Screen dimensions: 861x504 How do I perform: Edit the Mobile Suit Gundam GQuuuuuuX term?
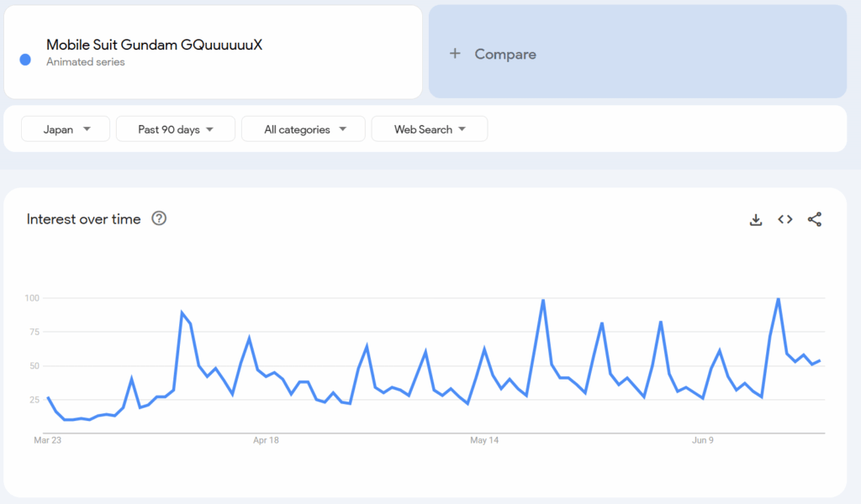155,45
